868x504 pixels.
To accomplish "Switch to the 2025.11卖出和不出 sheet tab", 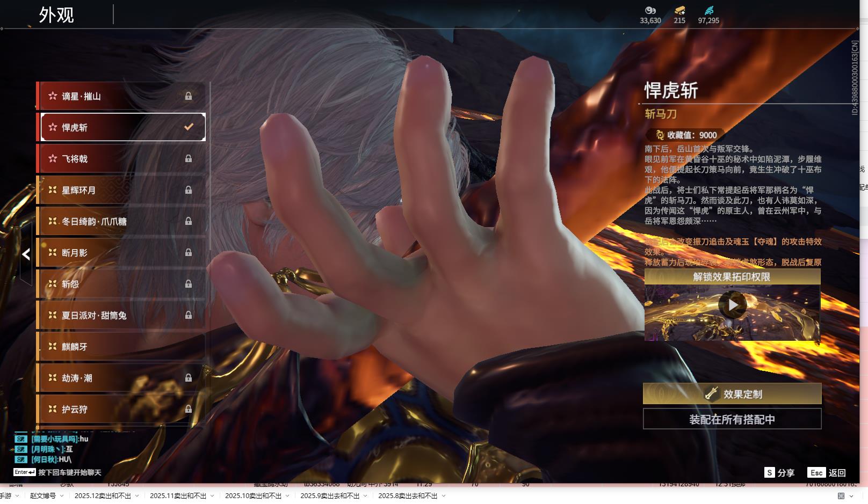I will [x=178, y=496].
